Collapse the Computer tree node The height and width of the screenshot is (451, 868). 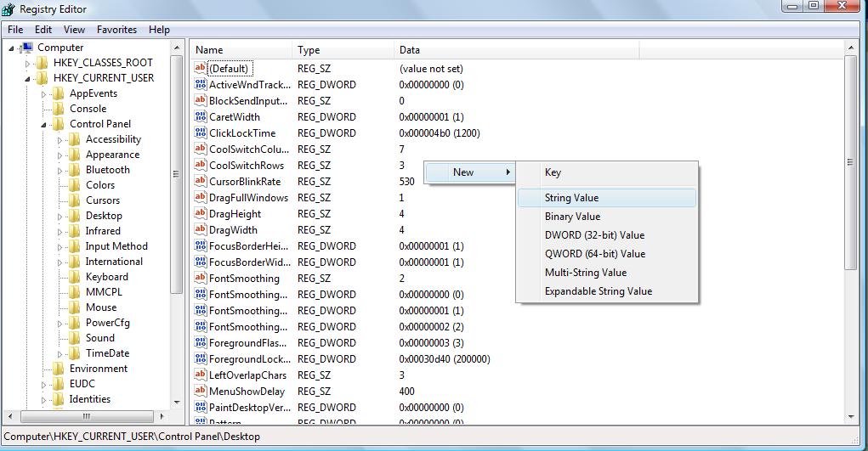tap(11, 48)
